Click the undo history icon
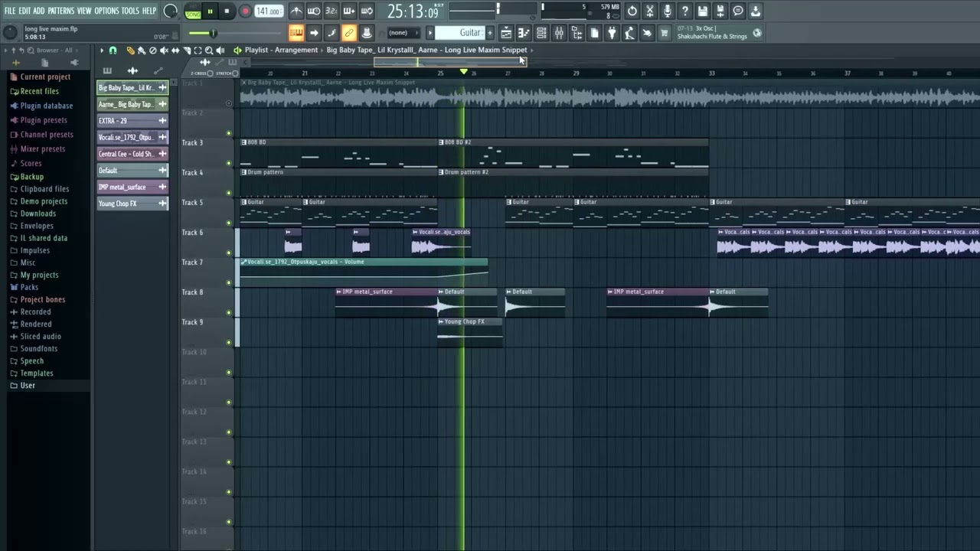The image size is (980, 551). click(x=632, y=11)
